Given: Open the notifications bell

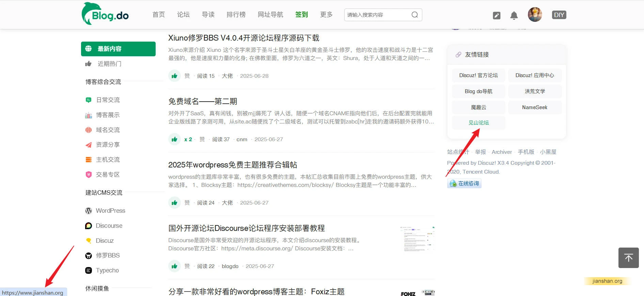Looking at the screenshot, I should (514, 15).
